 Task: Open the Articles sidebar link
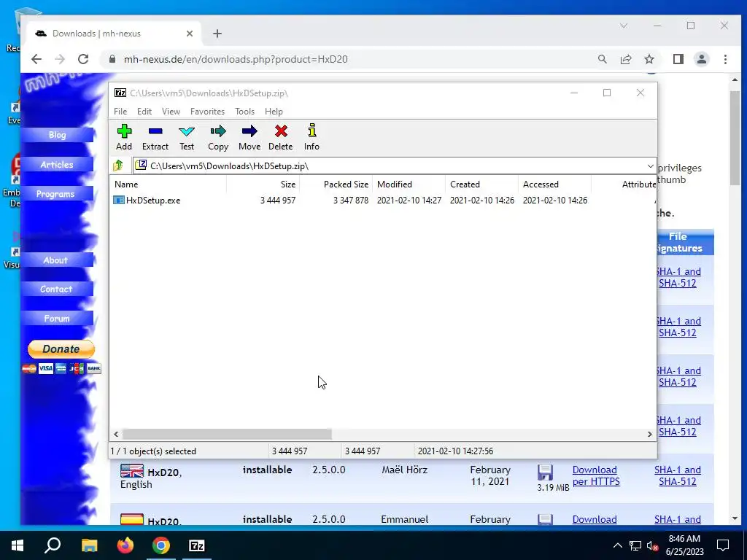[x=57, y=165]
